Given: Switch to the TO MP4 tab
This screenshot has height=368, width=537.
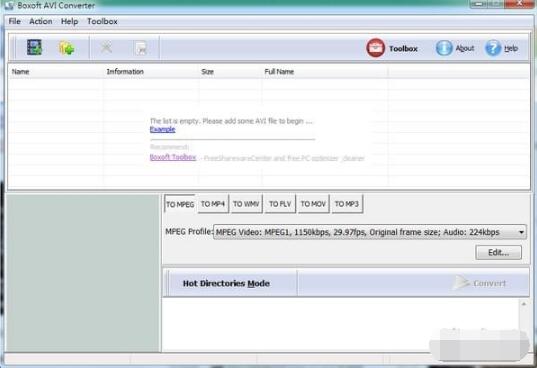Looking at the screenshot, I should coord(213,204).
